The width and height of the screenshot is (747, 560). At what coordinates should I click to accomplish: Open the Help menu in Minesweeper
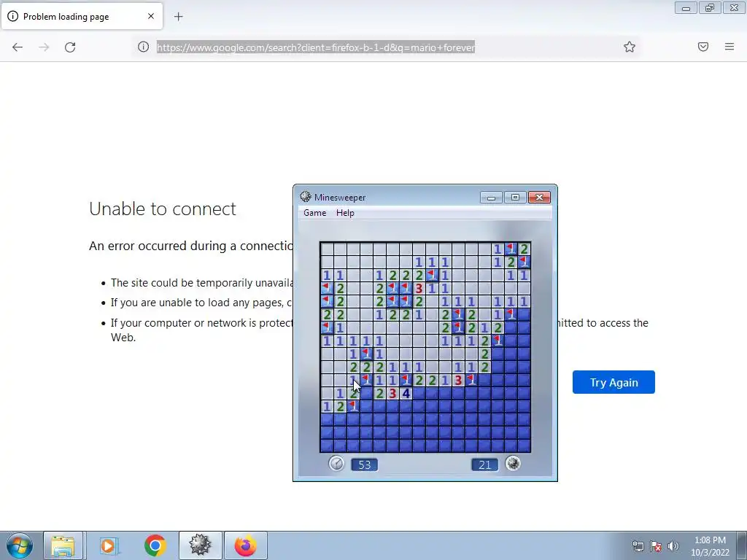pos(345,213)
